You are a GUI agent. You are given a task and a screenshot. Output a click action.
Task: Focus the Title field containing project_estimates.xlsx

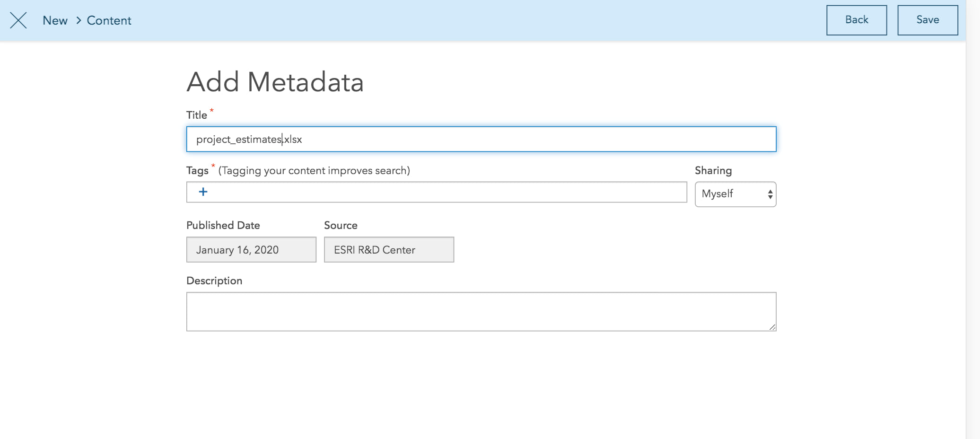tap(481, 139)
